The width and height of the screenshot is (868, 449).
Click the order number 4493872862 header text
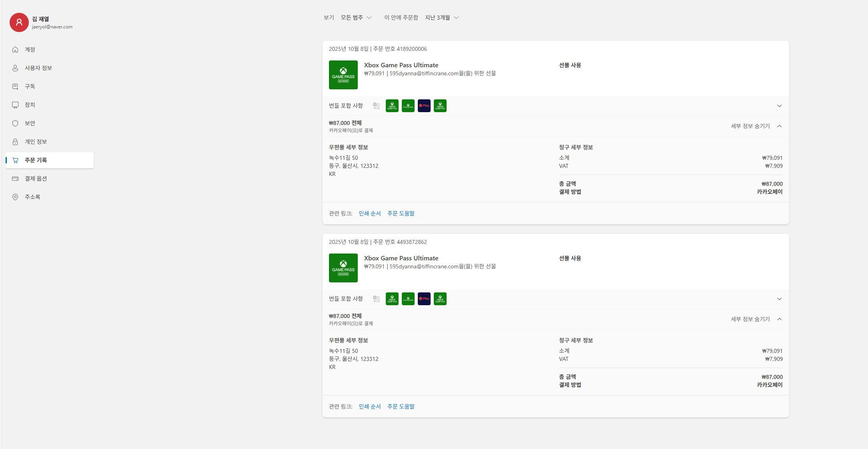point(400,242)
